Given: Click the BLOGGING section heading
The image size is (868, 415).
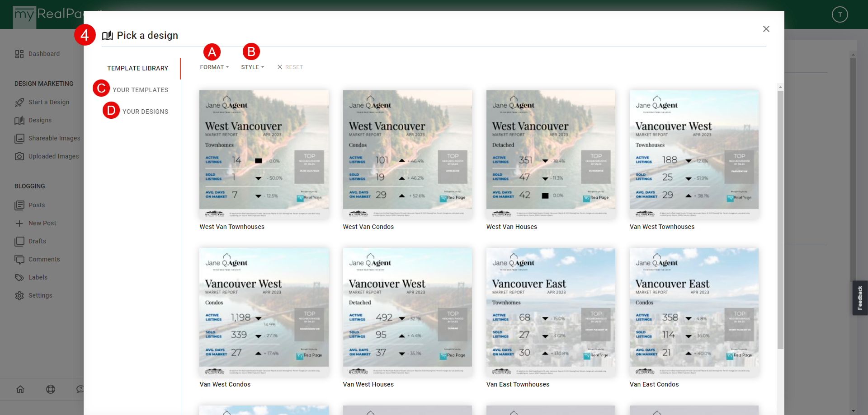Looking at the screenshot, I should tap(29, 186).
